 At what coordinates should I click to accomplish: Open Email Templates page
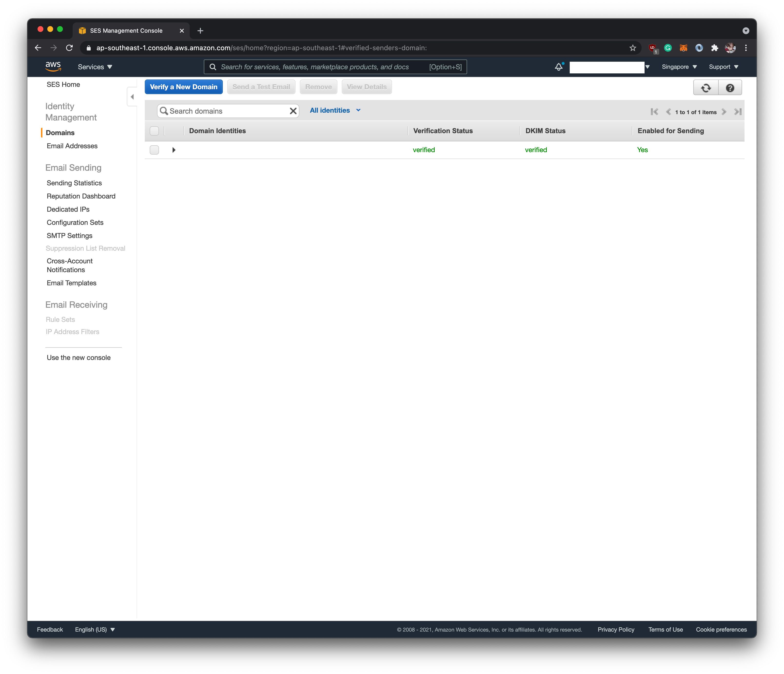pos(71,283)
